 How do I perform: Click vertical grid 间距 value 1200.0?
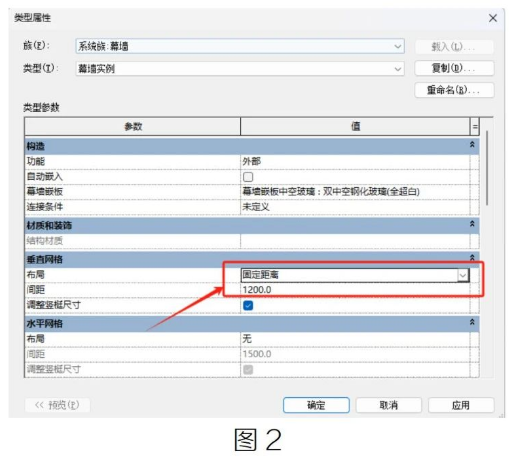[355, 290]
